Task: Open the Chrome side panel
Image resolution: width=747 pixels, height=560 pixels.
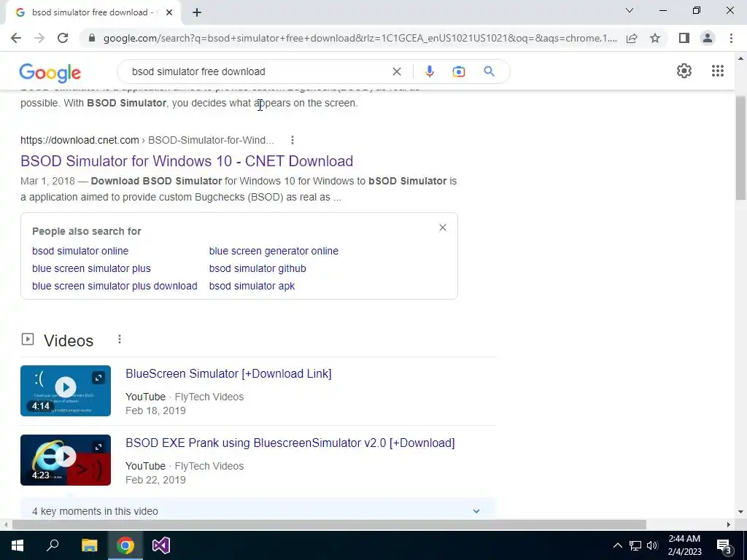Action: click(x=684, y=38)
